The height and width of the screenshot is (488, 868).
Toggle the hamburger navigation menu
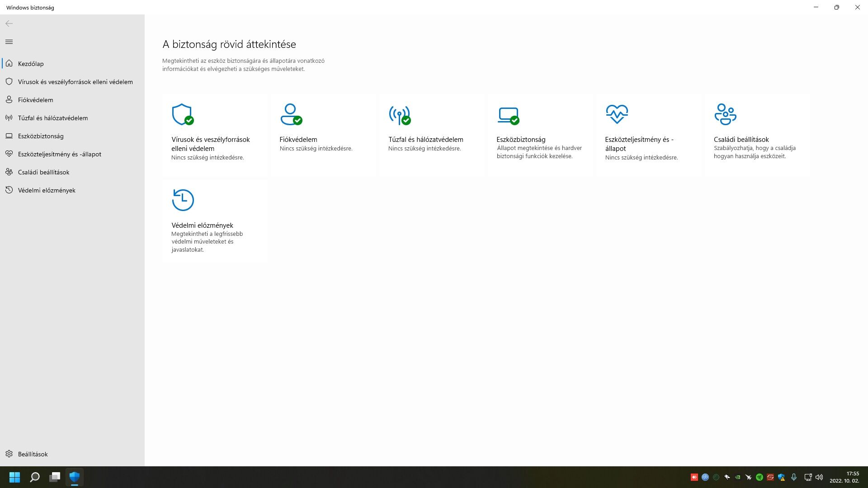[x=9, y=42]
